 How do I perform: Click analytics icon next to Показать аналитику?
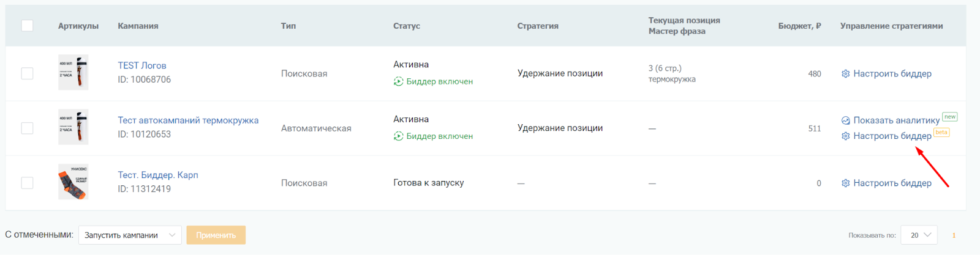point(845,120)
